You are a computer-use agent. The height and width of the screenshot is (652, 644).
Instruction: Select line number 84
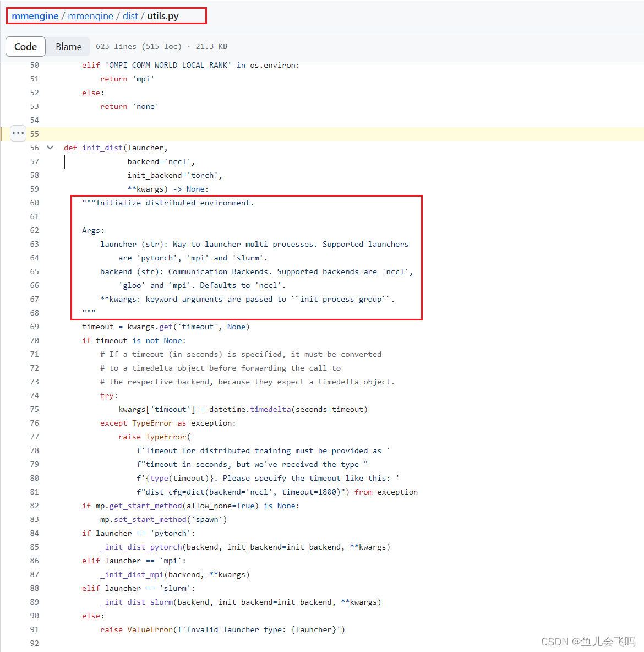pyautogui.click(x=34, y=533)
